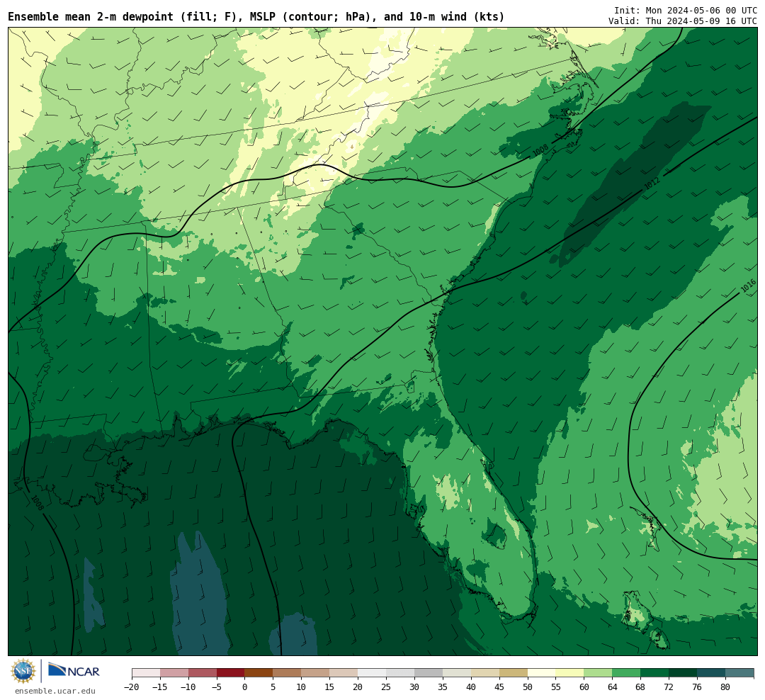Click the 72 colorbar tick label

(669, 687)
